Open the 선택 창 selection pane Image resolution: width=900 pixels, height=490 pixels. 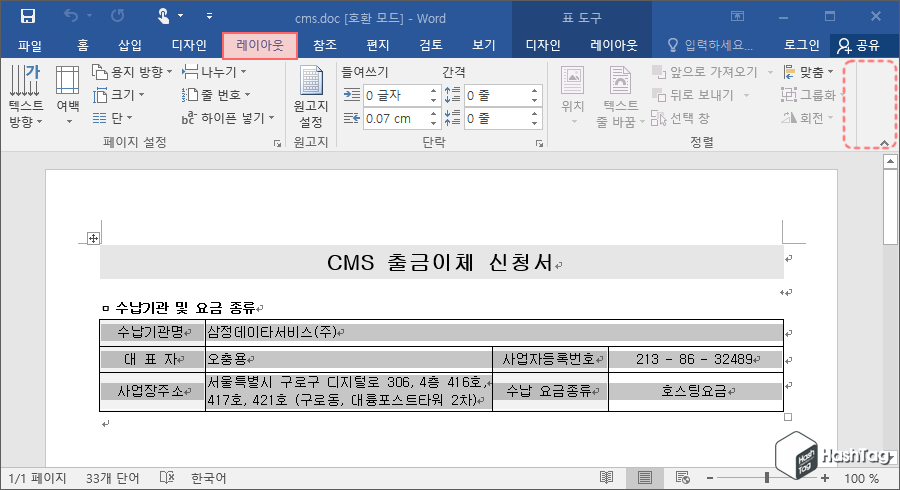680,118
